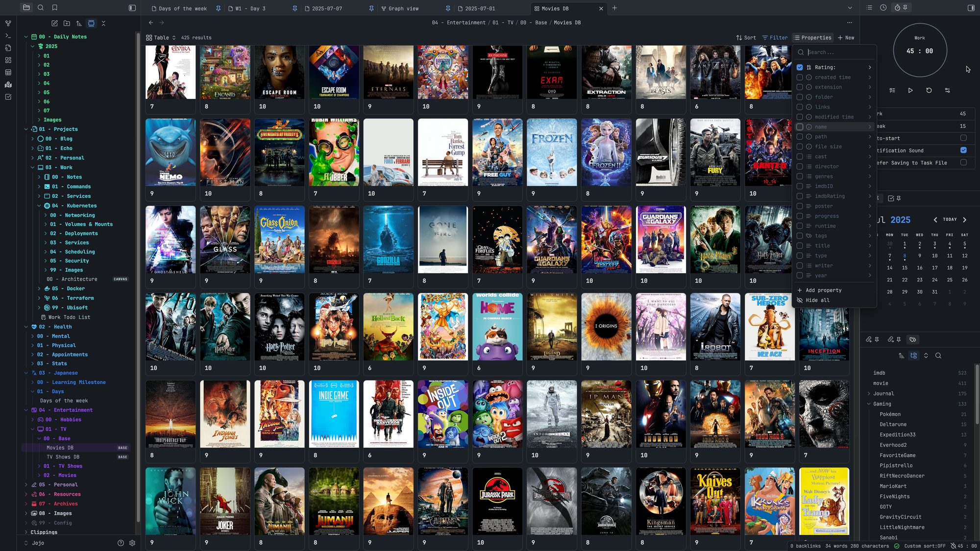The image size is (980, 551).
Task: Open new tab with plus button
Action: (x=614, y=8)
